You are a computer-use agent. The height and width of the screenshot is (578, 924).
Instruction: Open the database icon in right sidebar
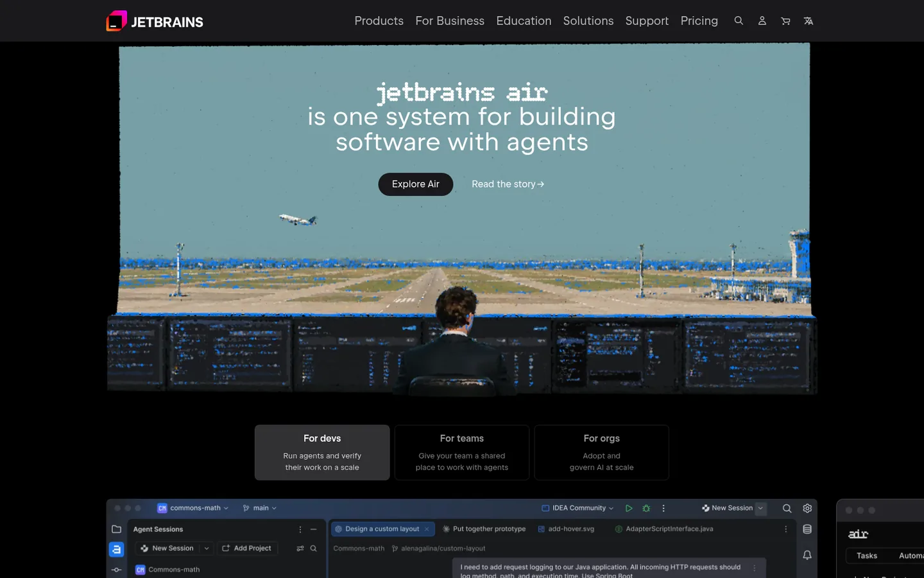pyautogui.click(x=807, y=529)
